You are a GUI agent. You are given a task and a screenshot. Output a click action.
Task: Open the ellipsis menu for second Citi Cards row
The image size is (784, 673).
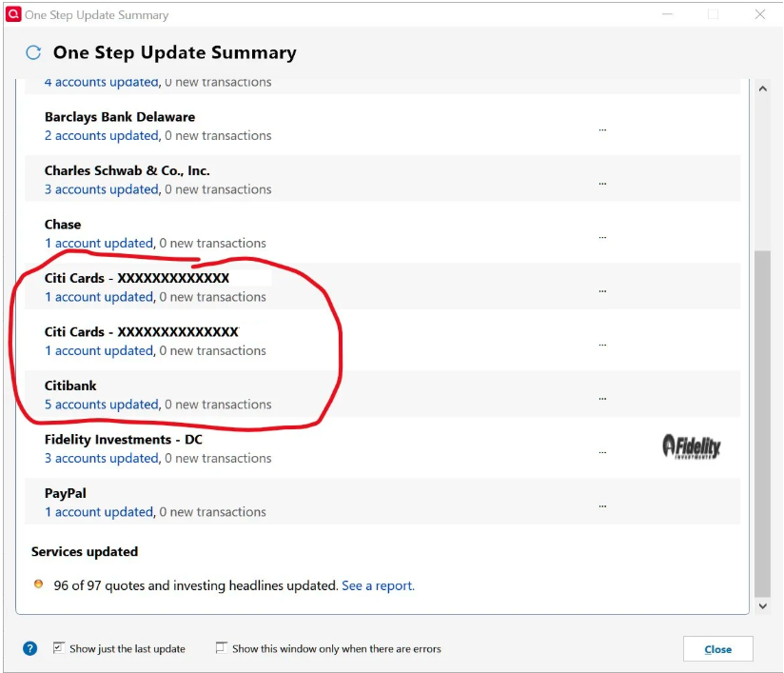point(602,345)
